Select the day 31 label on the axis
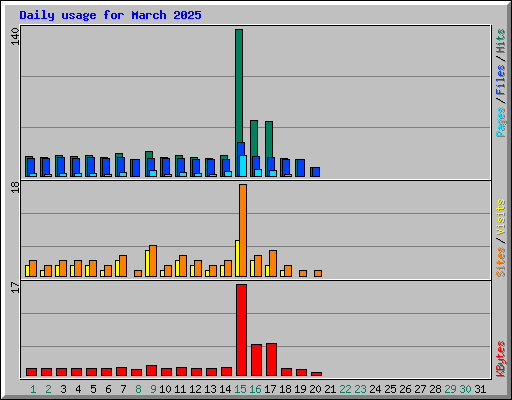This screenshot has width=512, height=400. coord(480,389)
